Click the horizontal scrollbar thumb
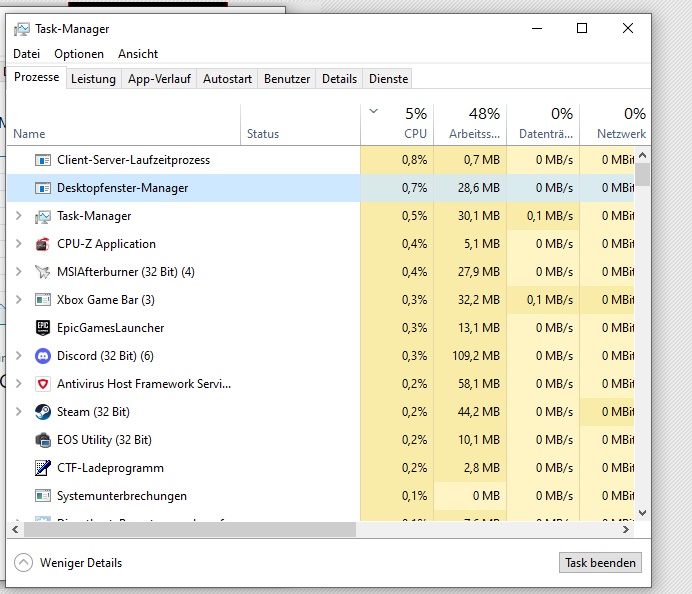Viewport: 692px width, 594px height. (190, 530)
